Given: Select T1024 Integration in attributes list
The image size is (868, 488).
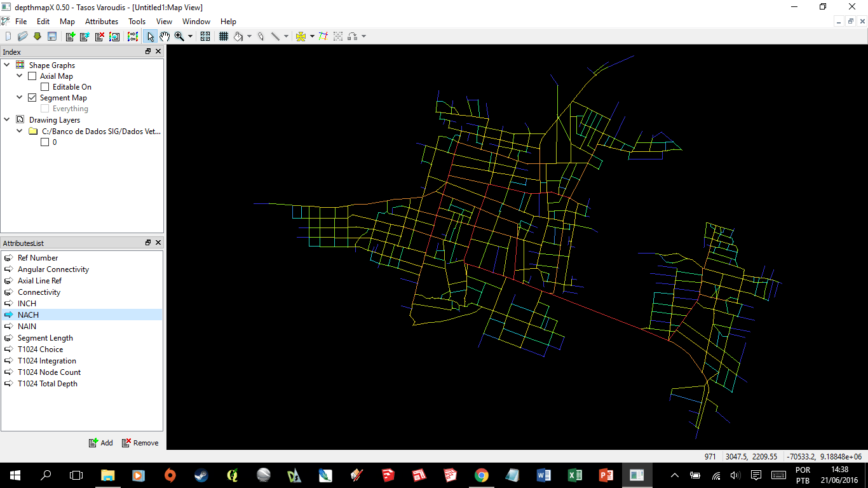Looking at the screenshot, I should pyautogui.click(x=46, y=361).
